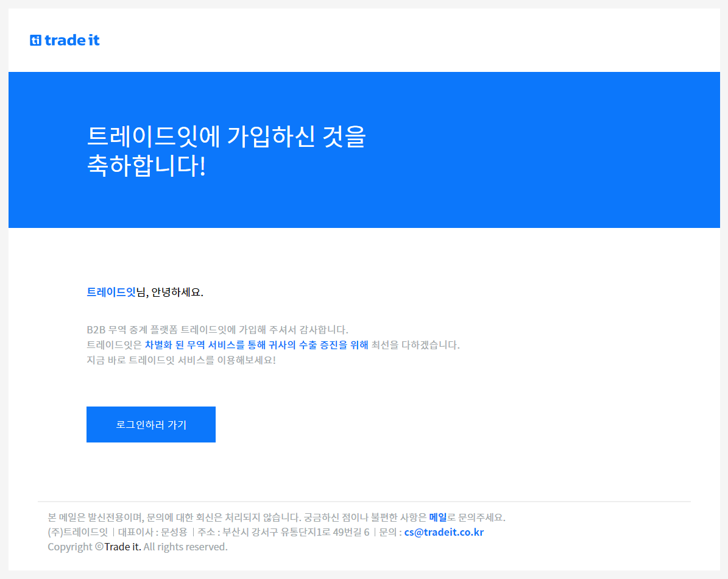Click the '축하합니다!' banner heading line
The height and width of the screenshot is (579, 728).
pyautogui.click(x=146, y=166)
